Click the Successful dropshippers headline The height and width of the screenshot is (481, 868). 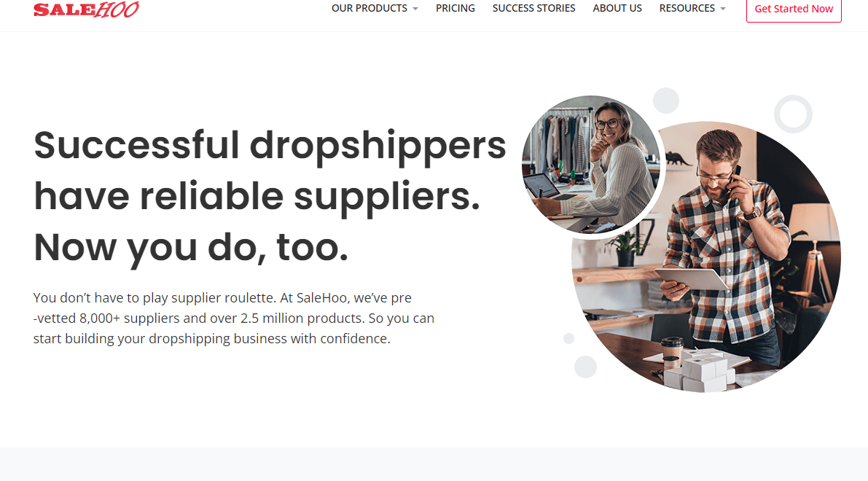[x=270, y=145]
